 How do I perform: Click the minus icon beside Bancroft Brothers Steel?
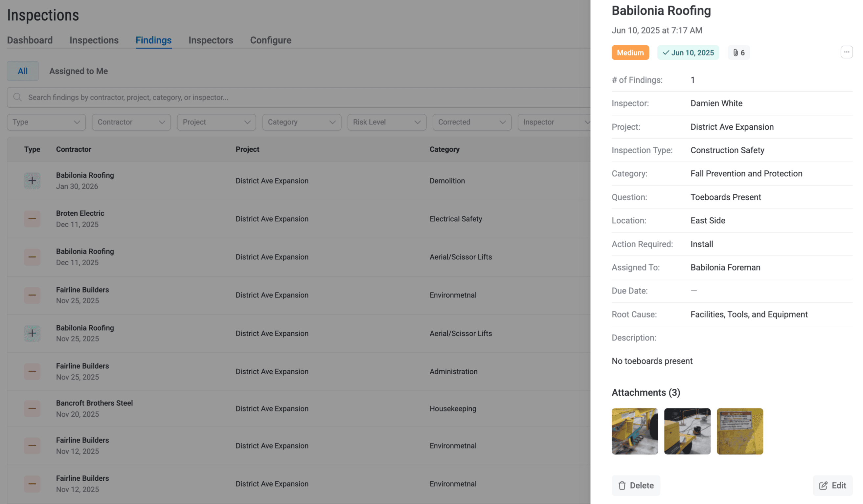32,408
